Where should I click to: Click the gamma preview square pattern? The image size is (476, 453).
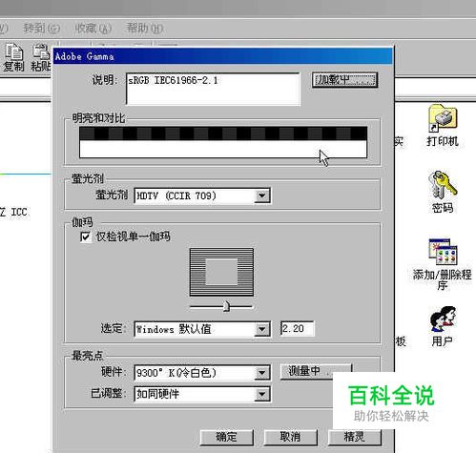click(221, 272)
